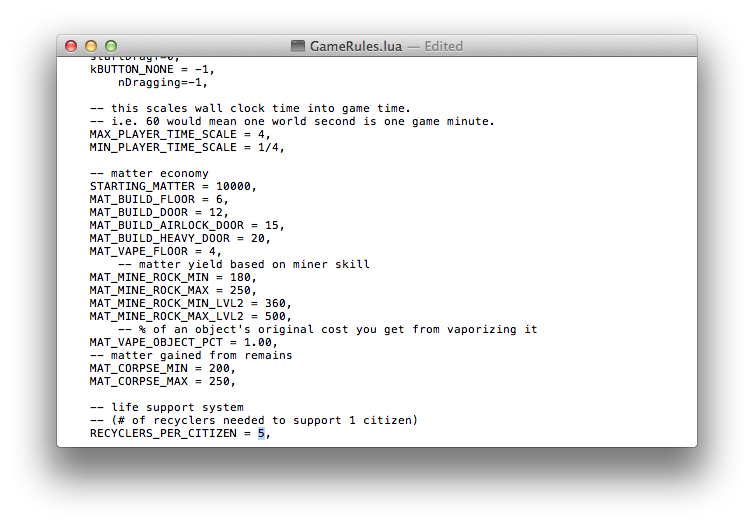Click the GameRules.lua document proxy icon
Viewport: 754px width, 526px height.
(298, 46)
